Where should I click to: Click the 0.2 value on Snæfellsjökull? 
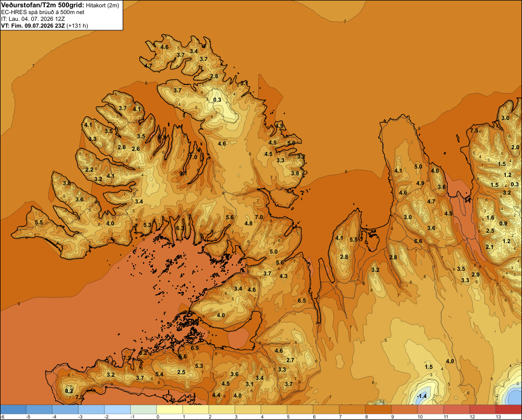(x=69, y=391)
